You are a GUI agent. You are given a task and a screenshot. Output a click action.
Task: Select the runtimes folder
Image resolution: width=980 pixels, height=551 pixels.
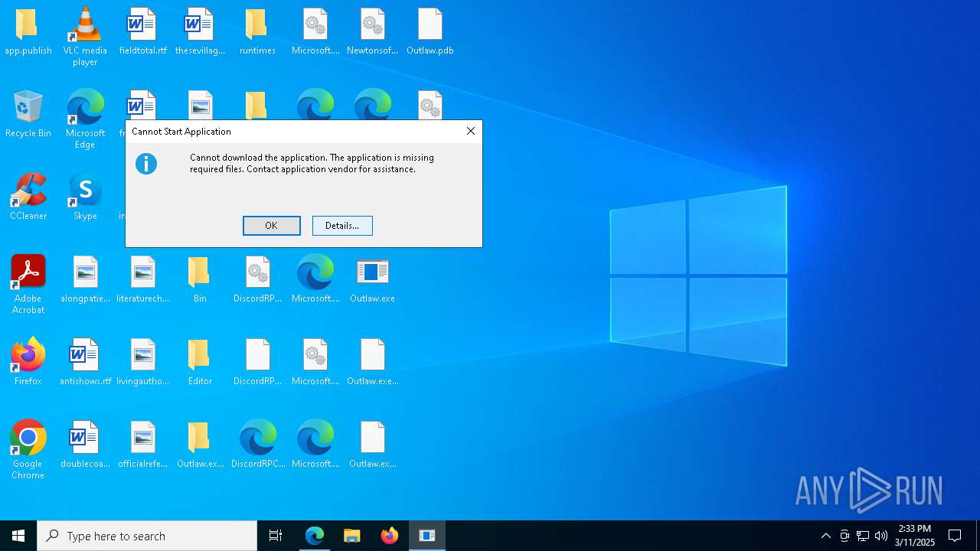pyautogui.click(x=257, y=32)
